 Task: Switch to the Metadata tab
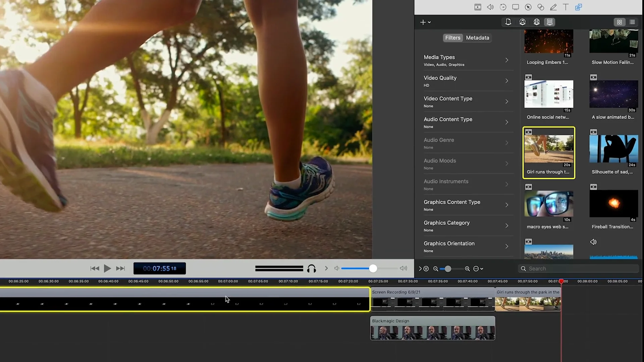[478, 38]
